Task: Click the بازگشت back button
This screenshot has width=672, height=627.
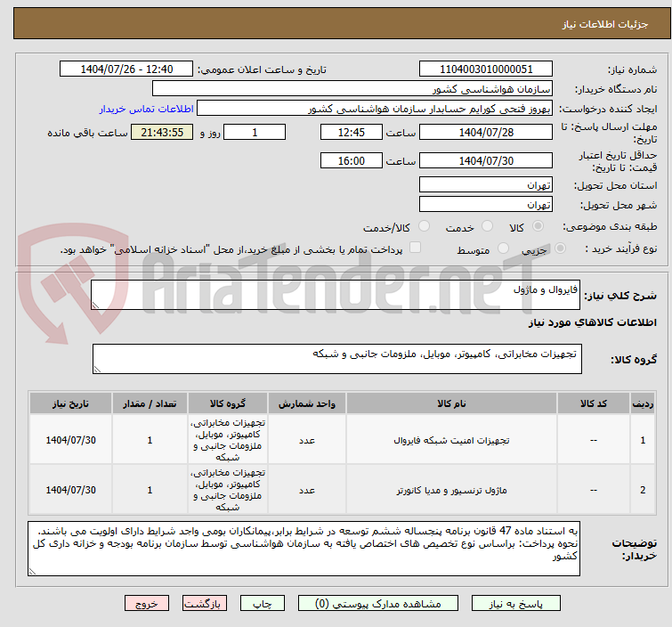Action: [x=205, y=604]
